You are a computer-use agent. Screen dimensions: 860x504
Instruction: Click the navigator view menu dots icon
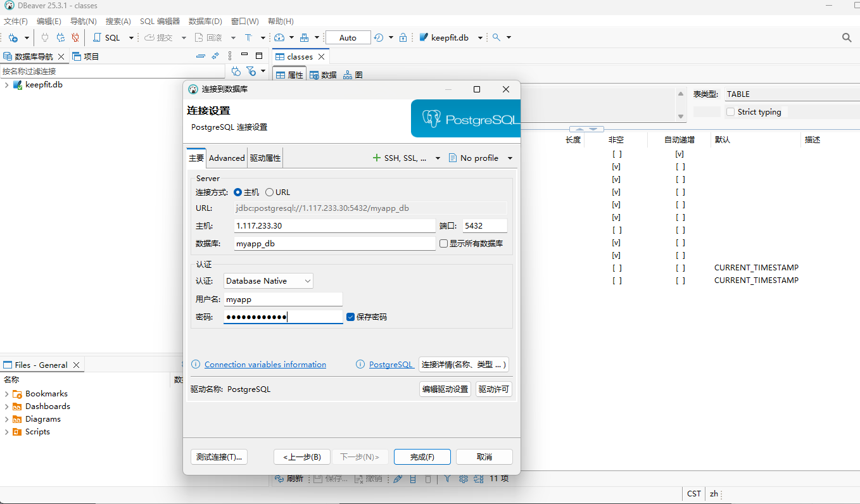(230, 56)
